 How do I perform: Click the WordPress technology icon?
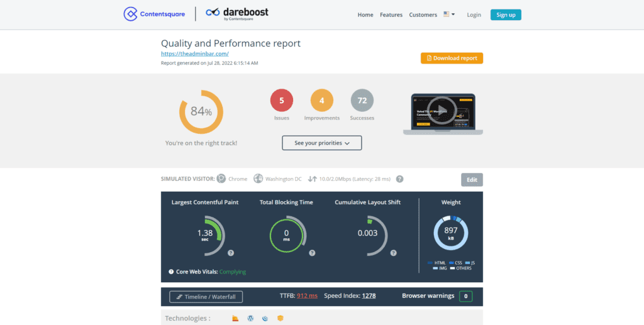click(x=250, y=319)
